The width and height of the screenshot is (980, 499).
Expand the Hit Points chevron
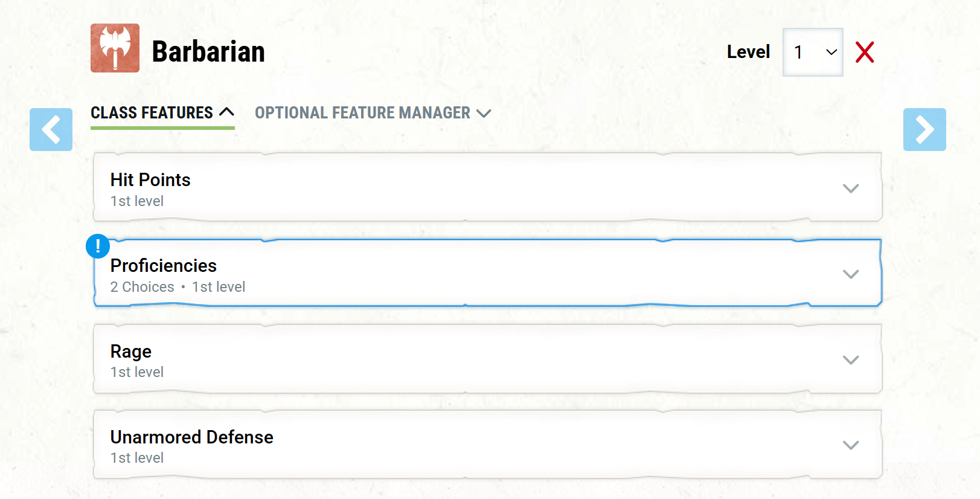pos(850,188)
